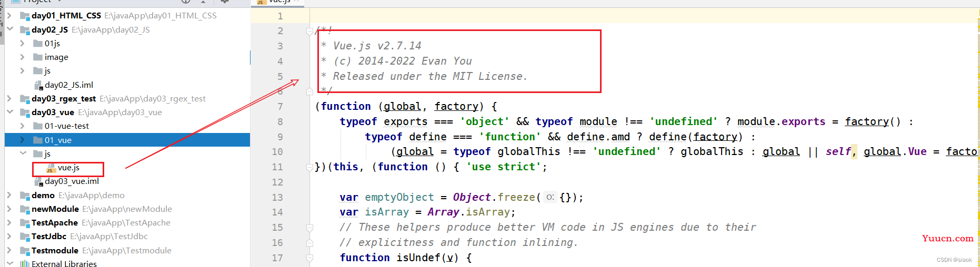This screenshot has height=267, width=980.
Task: Click 'Released under the MIT License.' text
Action: tap(430, 77)
